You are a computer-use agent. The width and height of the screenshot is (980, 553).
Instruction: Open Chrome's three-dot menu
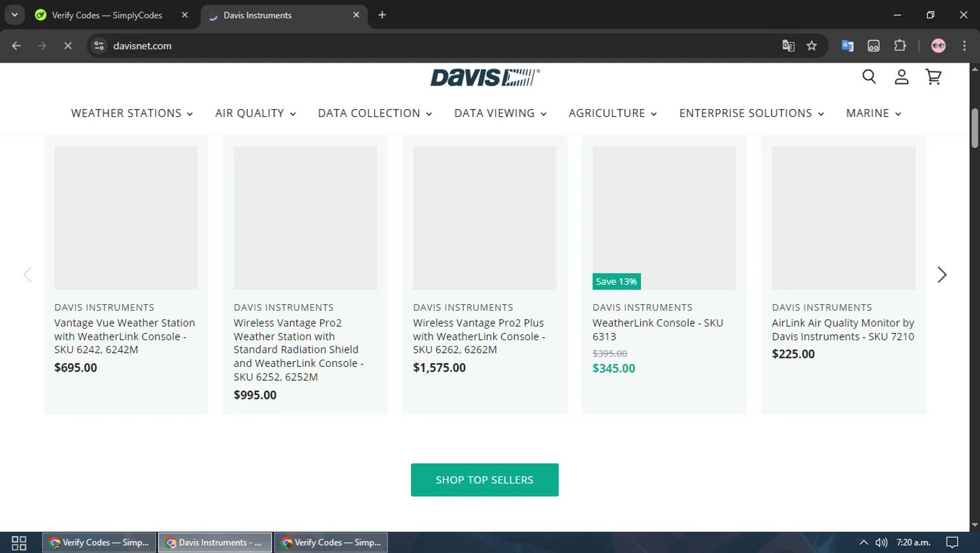click(964, 46)
